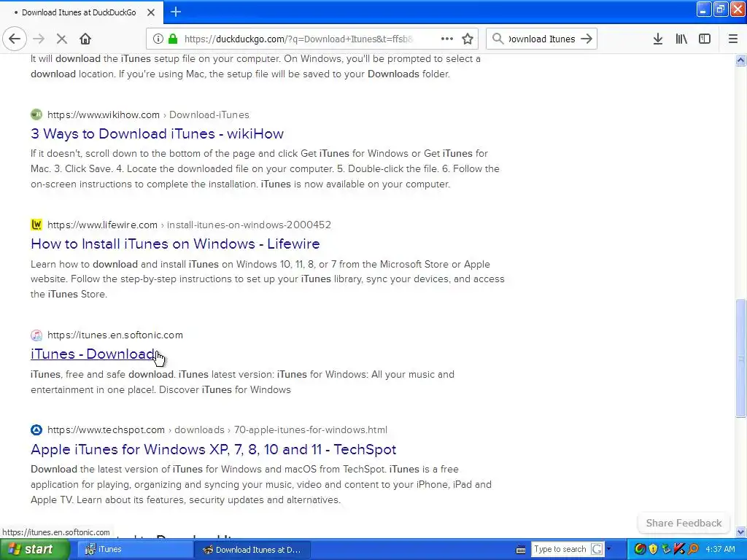Image resolution: width=747 pixels, height=560 pixels.
Task: Open How to Install iTunes Lifewire result
Action: pos(175,244)
